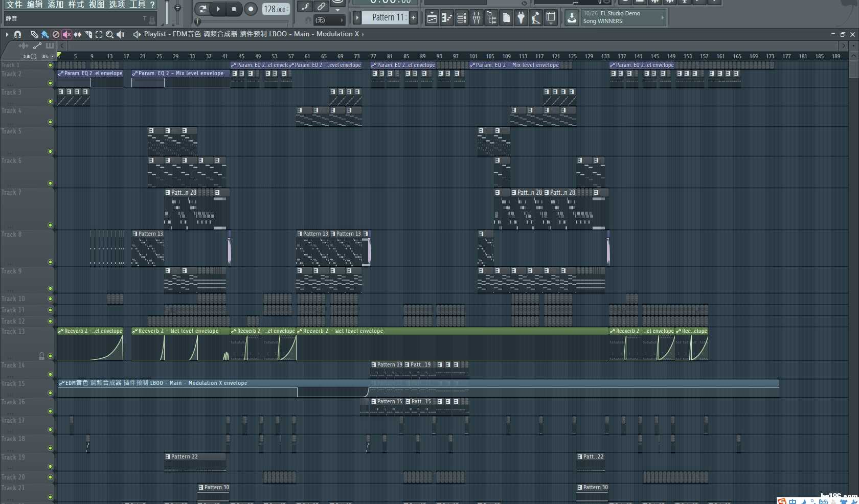
Task: Open the Browser panel from toolbar
Action: (x=491, y=18)
